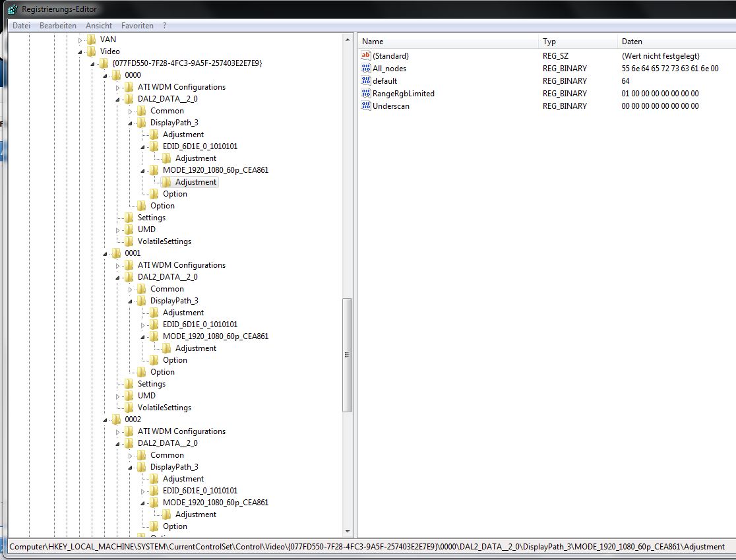Click the (Standard) string value icon
Viewport: 736px width, 560px height.
click(x=365, y=55)
